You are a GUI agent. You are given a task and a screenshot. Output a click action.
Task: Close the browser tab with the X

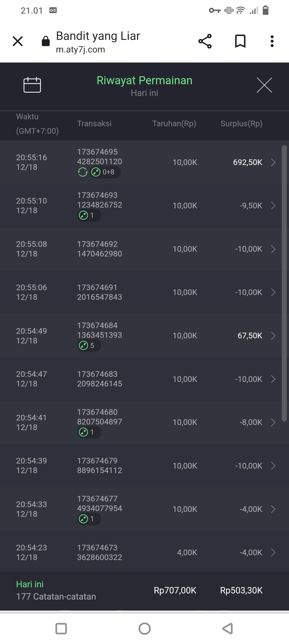[x=18, y=41]
